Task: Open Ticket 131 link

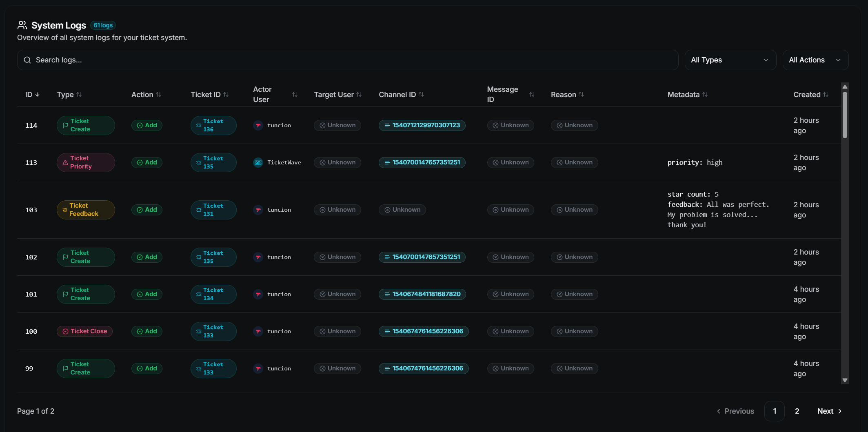Action: coord(213,210)
